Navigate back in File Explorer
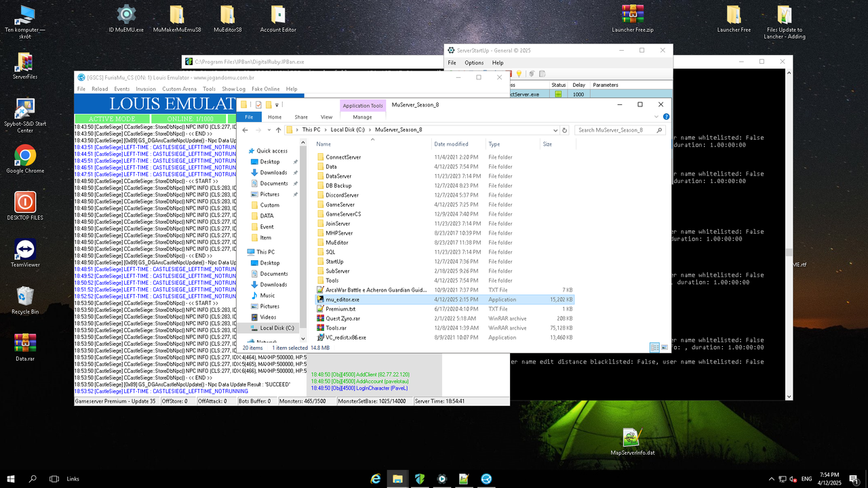Viewport: 868px width, 488px height. tap(245, 129)
